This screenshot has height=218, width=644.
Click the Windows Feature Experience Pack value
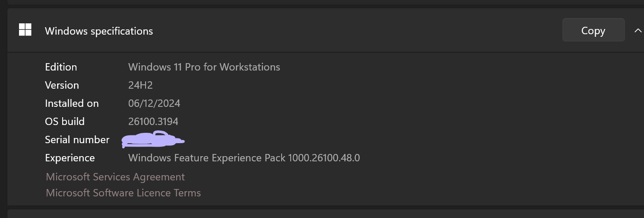(x=244, y=158)
